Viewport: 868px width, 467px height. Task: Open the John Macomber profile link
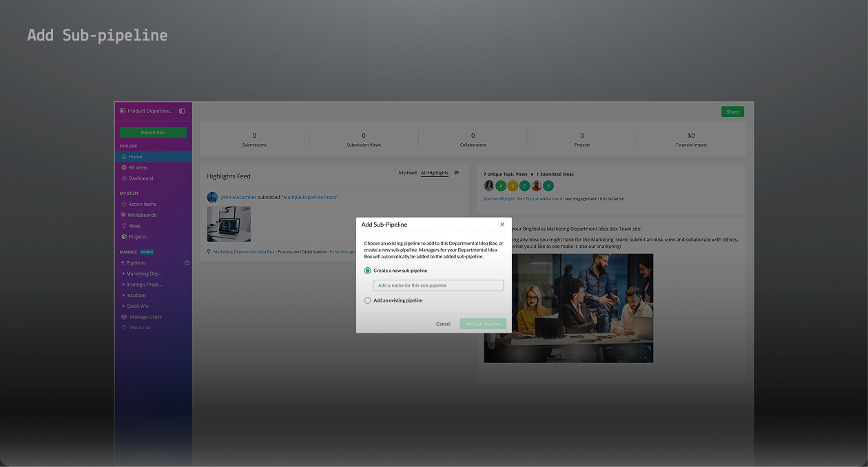tap(238, 198)
